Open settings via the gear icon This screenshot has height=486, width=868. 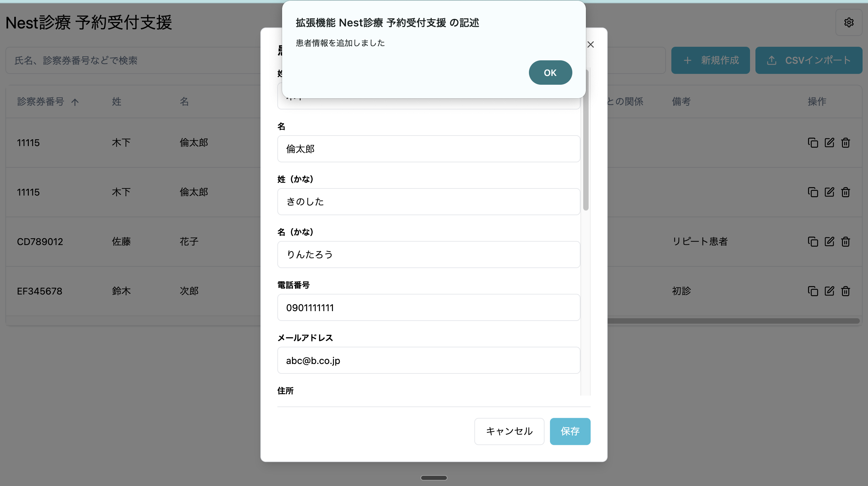coord(849,23)
